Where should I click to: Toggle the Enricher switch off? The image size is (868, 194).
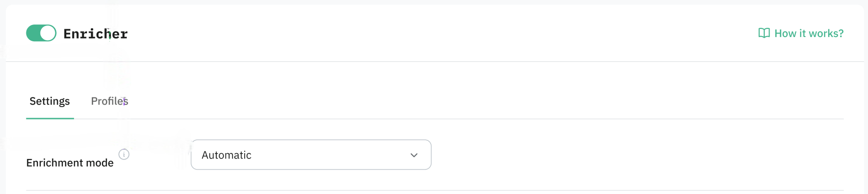pyautogui.click(x=41, y=33)
